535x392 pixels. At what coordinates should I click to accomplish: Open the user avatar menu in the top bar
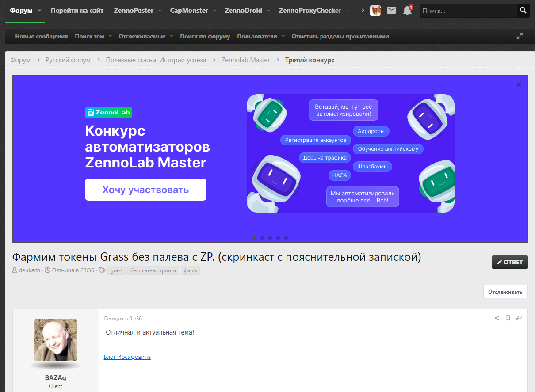[375, 11]
